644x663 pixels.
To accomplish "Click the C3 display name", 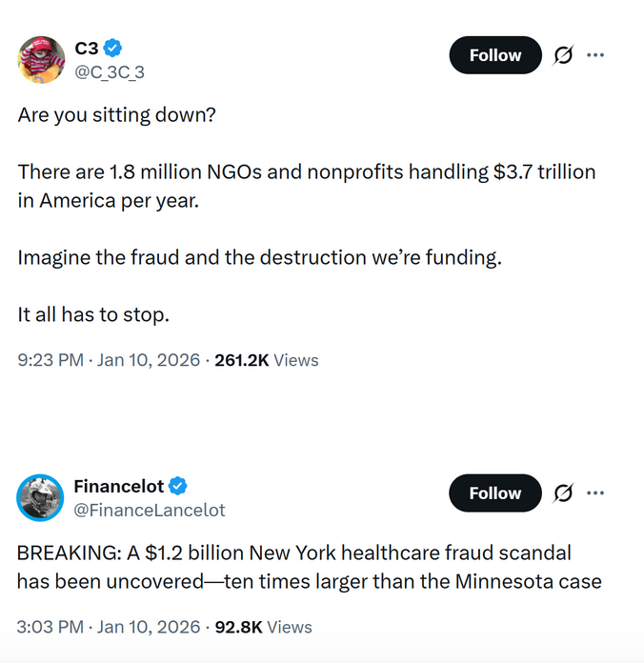I will 86,48.
